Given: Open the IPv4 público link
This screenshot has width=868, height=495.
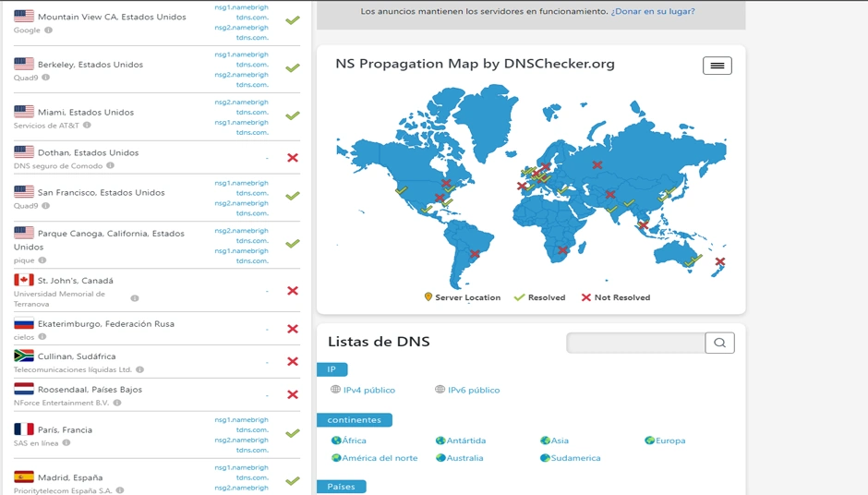Looking at the screenshot, I should coord(368,390).
